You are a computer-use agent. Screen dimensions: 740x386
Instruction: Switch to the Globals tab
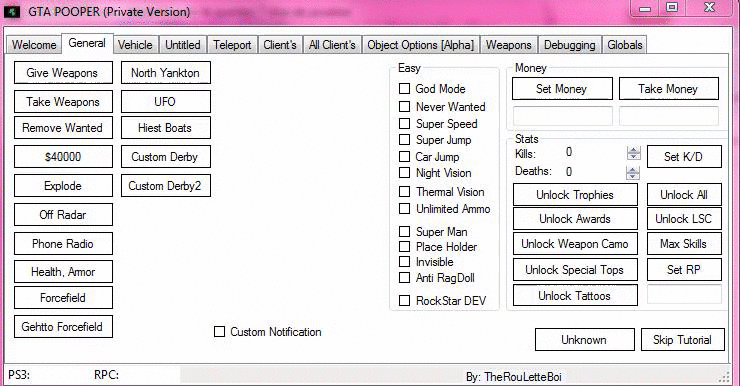pyautogui.click(x=625, y=45)
